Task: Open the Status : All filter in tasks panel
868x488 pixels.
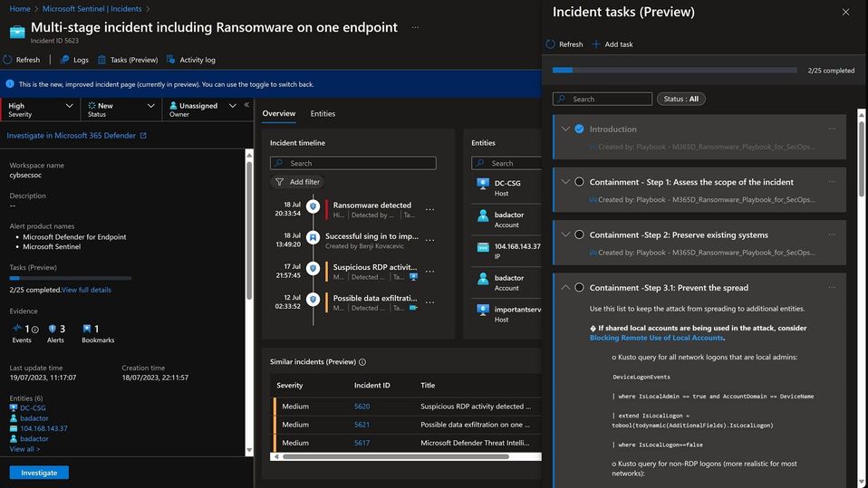Action: coord(680,99)
